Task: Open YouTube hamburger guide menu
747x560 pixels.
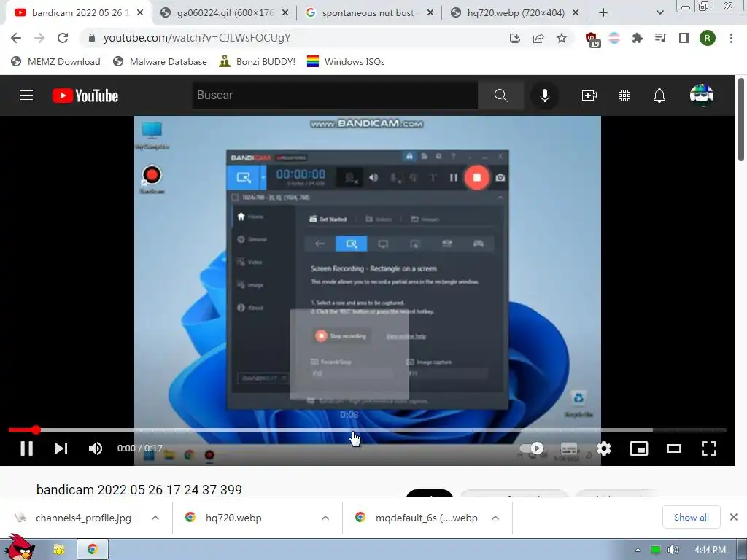Action: pyautogui.click(x=26, y=96)
